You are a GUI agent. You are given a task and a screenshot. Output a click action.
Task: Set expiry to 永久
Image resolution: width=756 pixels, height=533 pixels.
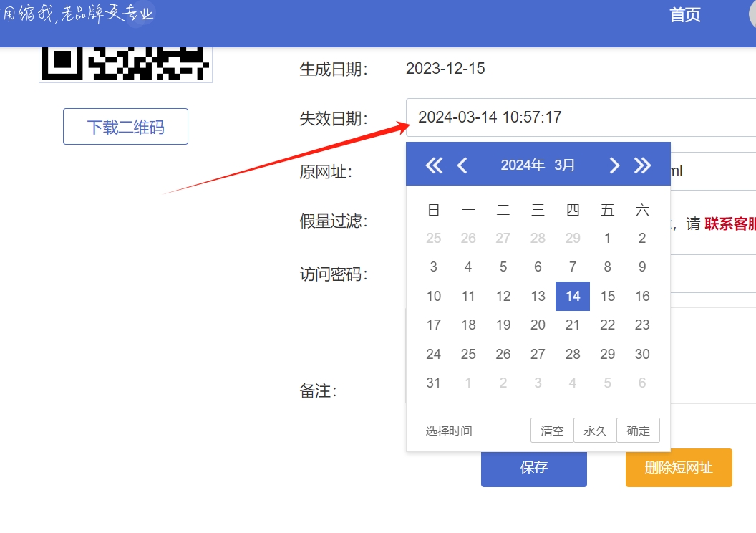click(x=595, y=431)
